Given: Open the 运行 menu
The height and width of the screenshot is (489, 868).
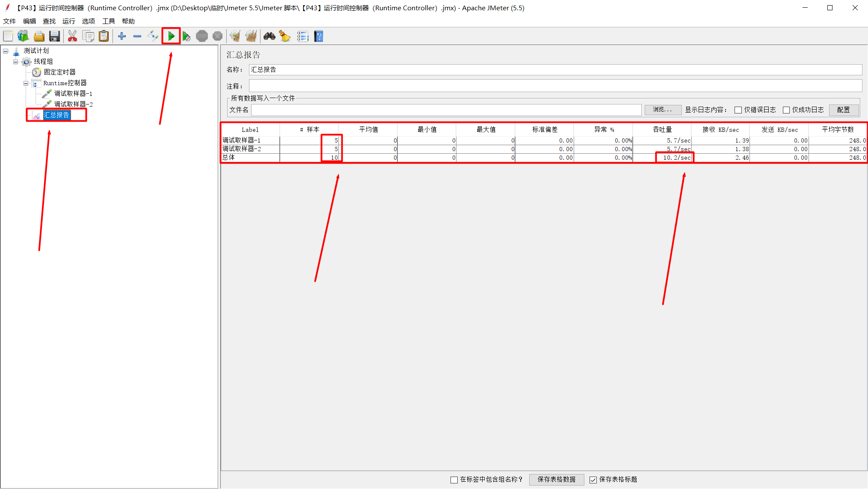Looking at the screenshot, I should click(x=68, y=21).
